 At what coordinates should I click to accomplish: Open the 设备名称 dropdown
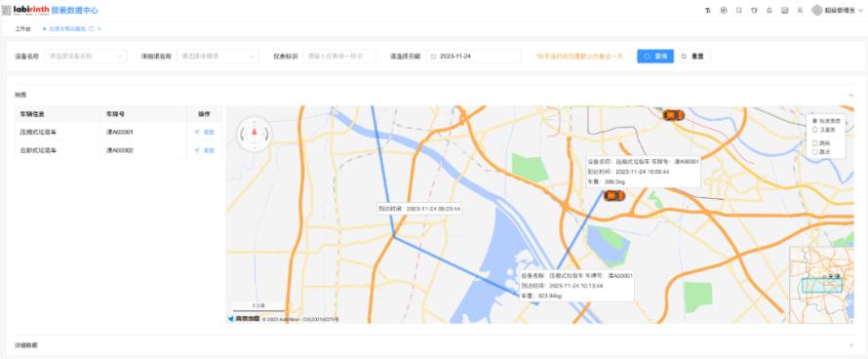click(86, 56)
